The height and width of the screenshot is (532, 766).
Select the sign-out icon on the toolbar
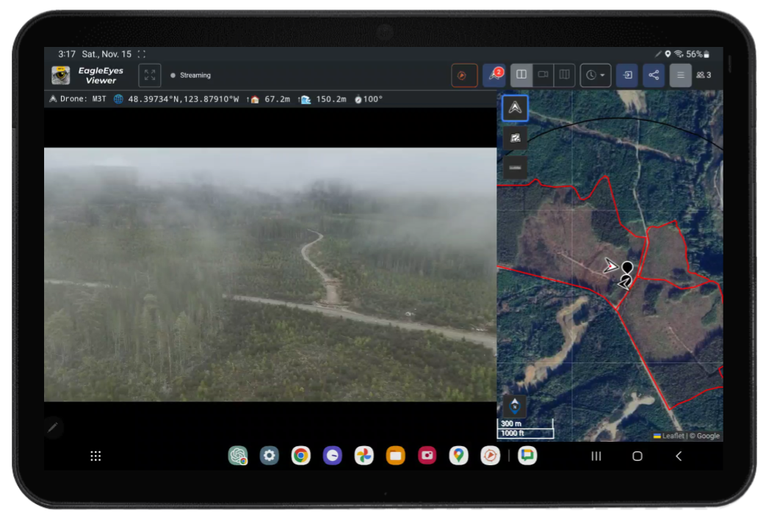tap(626, 75)
